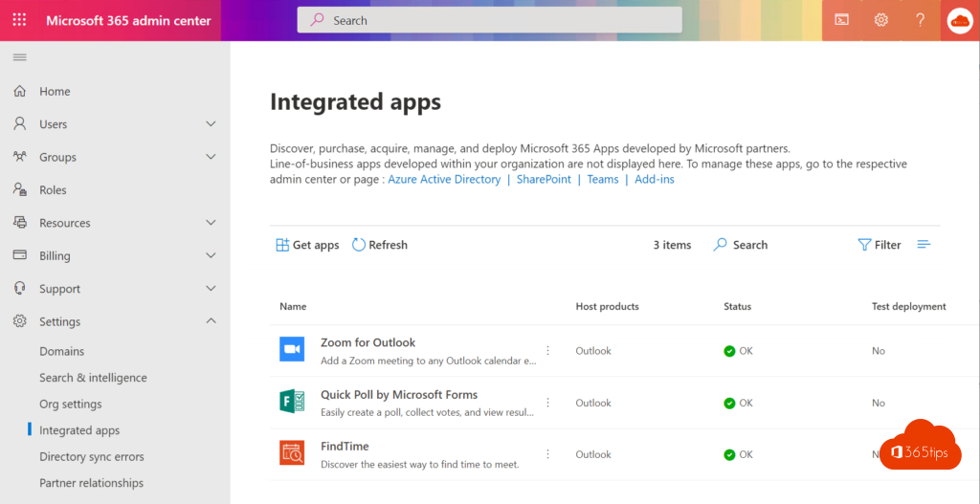Collapse the navigation hamburger menu

click(20, 57)
